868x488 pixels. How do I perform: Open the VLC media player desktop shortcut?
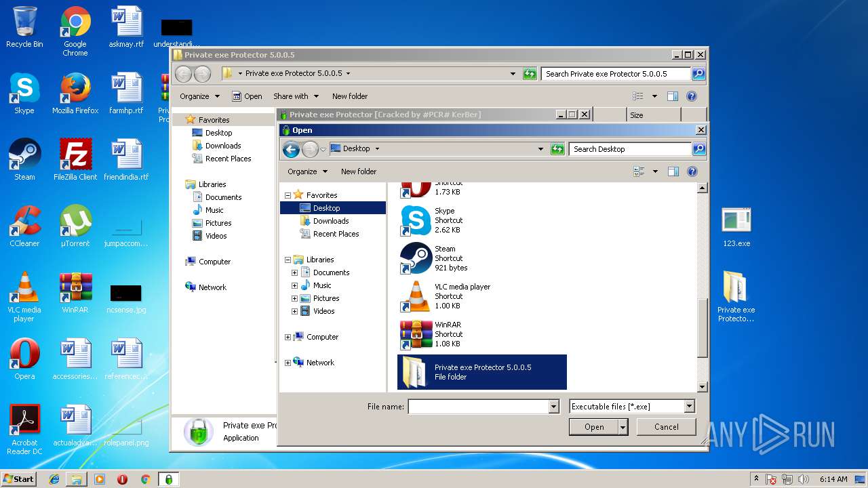(x=24, y=297)
